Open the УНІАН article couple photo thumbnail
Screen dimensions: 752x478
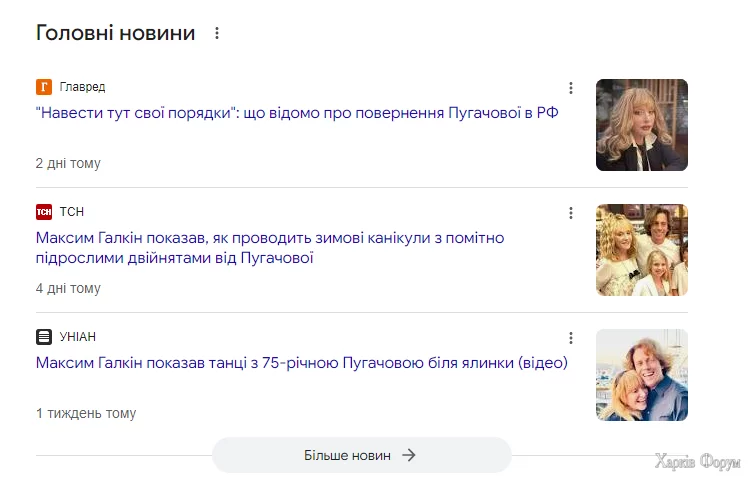[642, 375]
